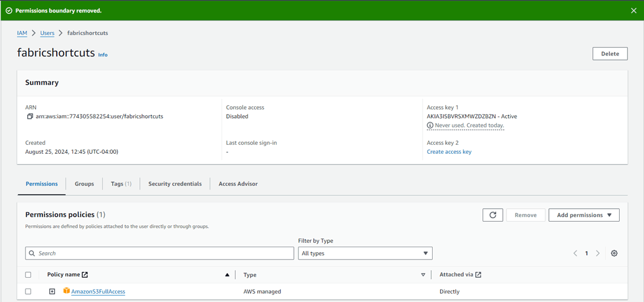Go to the next policies page
The image size is (644, 302).
pyautogui.click(x=598, y=253)
